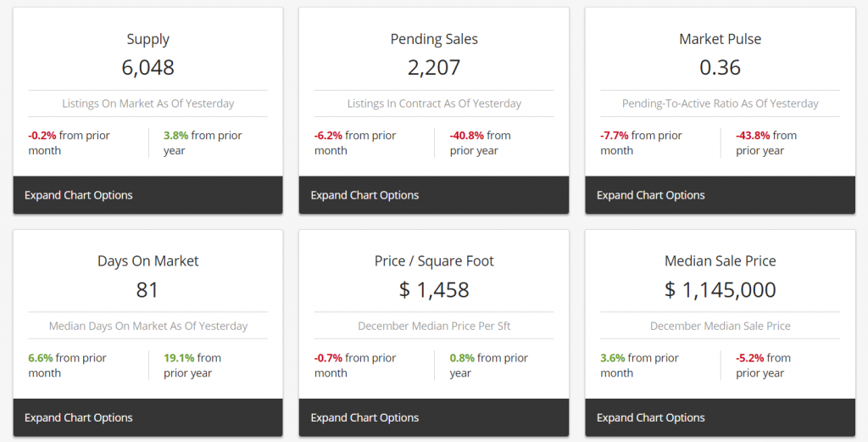Show Chart Options for Price / Square Foot

(364, 417)
